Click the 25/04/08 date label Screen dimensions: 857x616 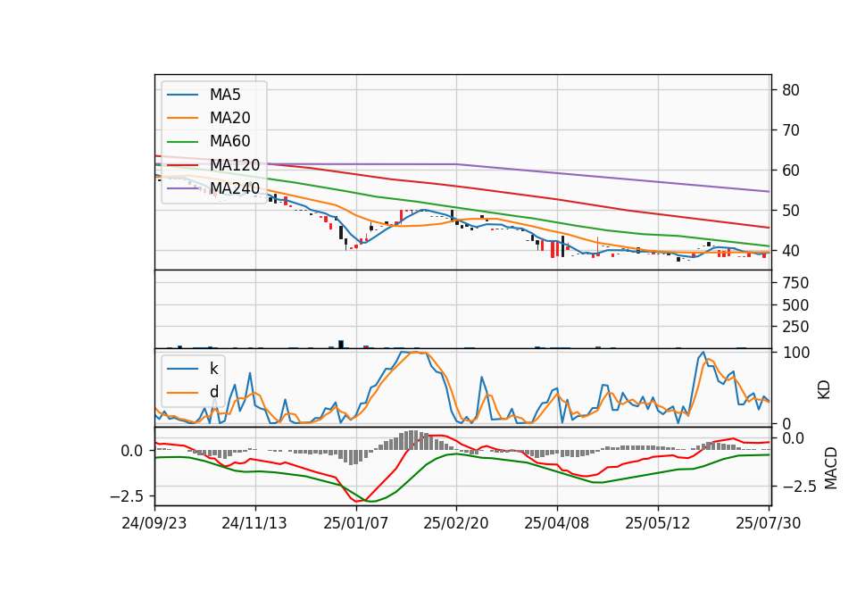557,523
